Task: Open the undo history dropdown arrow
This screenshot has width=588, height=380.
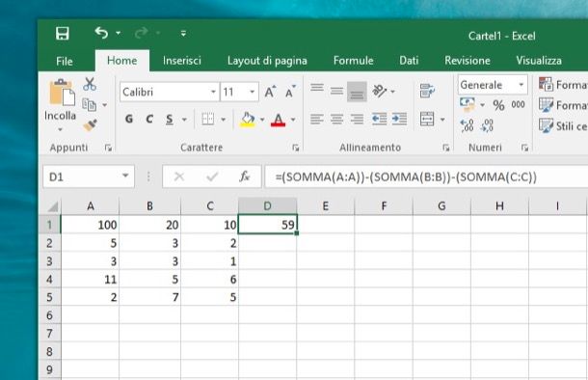Action: pyautogui.click(x=119, y=33)
